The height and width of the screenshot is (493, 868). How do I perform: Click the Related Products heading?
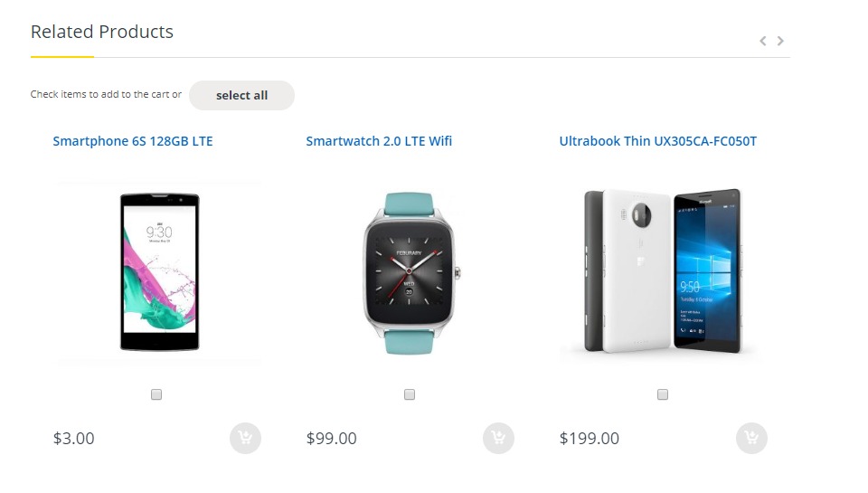pyautogui.click(x=102, y=32)
